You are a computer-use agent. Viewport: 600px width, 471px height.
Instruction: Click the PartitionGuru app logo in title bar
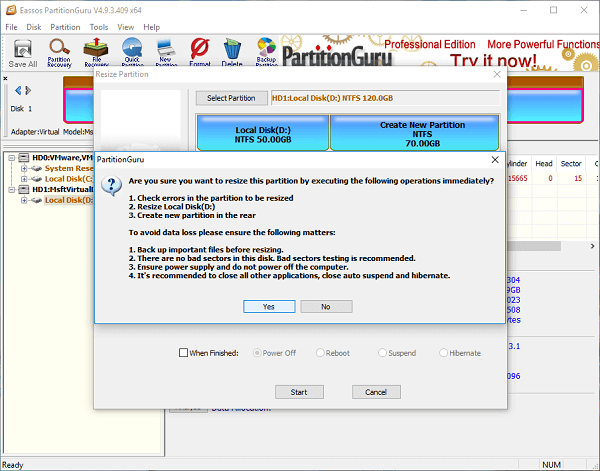(x=11, y=10)
